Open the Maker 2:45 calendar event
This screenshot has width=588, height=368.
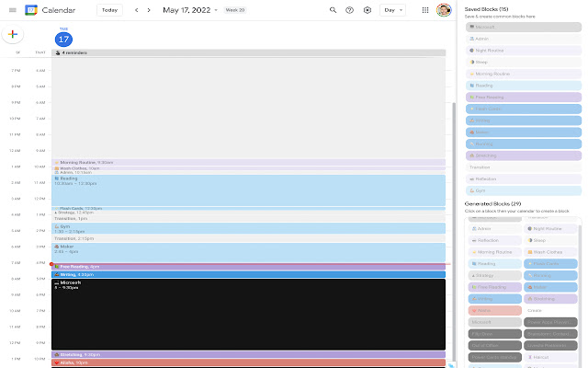coord(248,252)
